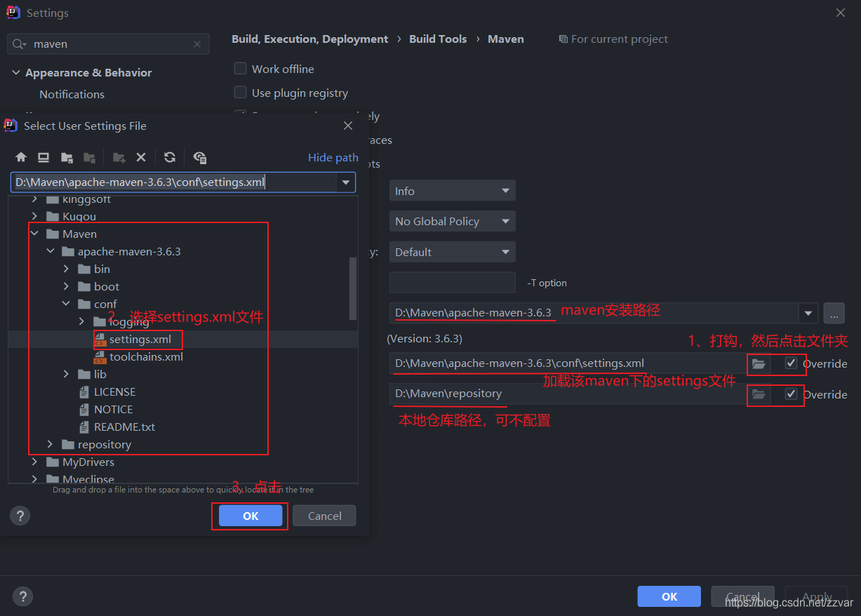Toggle Override for local repository
The width and height of the screenshot is (861, 616).
791,394
